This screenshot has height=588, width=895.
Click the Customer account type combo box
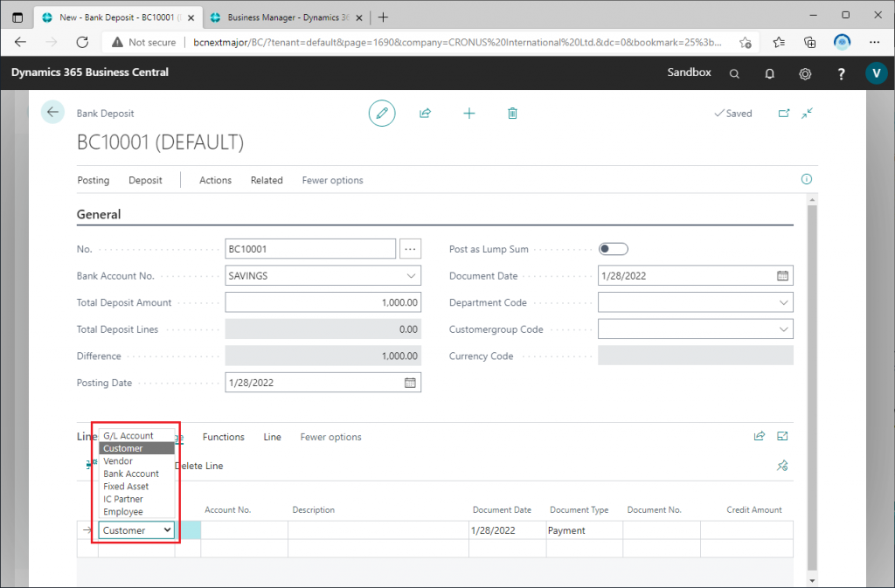point(136,529)
